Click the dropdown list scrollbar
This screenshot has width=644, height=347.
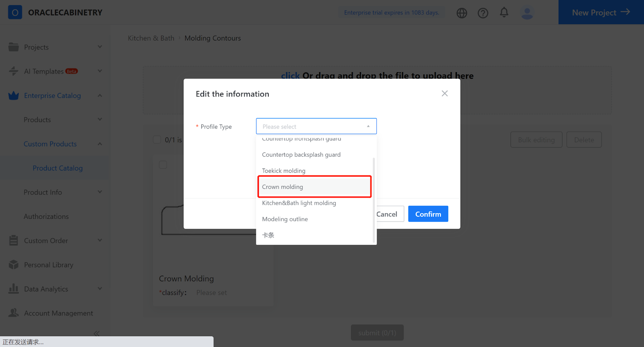[x=374, y=200]
